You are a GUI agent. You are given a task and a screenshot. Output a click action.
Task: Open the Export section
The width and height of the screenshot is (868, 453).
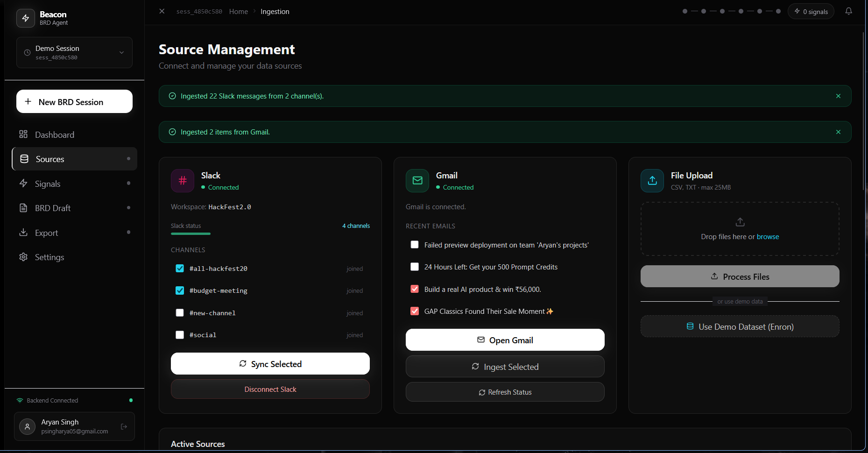(x=74, y=233)
